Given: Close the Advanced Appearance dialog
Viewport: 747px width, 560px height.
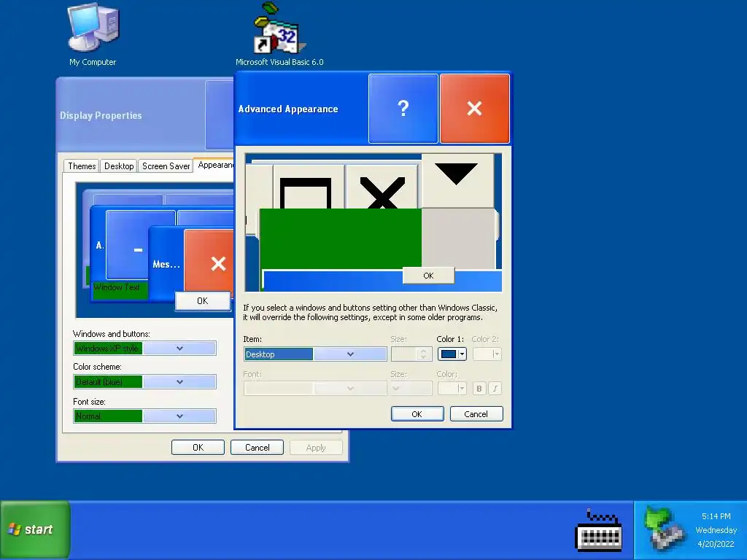Looking at the screenshot, I should pos(474,109).
